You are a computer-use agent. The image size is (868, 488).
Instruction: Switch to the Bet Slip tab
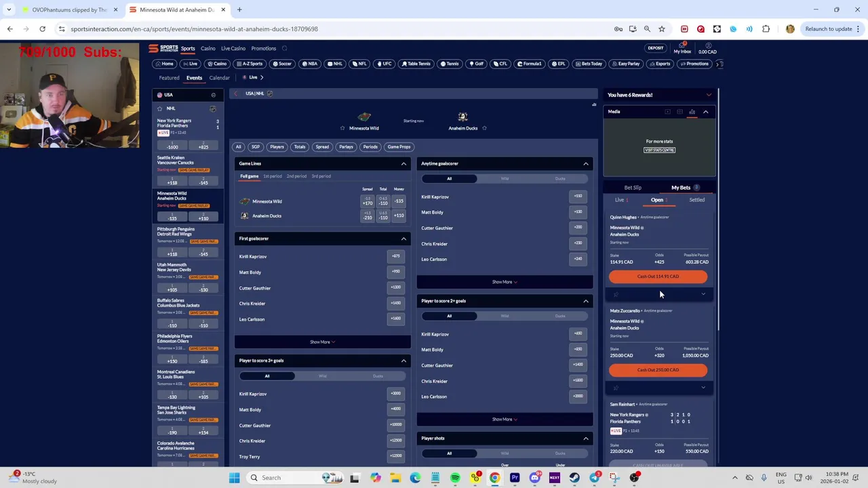click(x=633, y=188)
